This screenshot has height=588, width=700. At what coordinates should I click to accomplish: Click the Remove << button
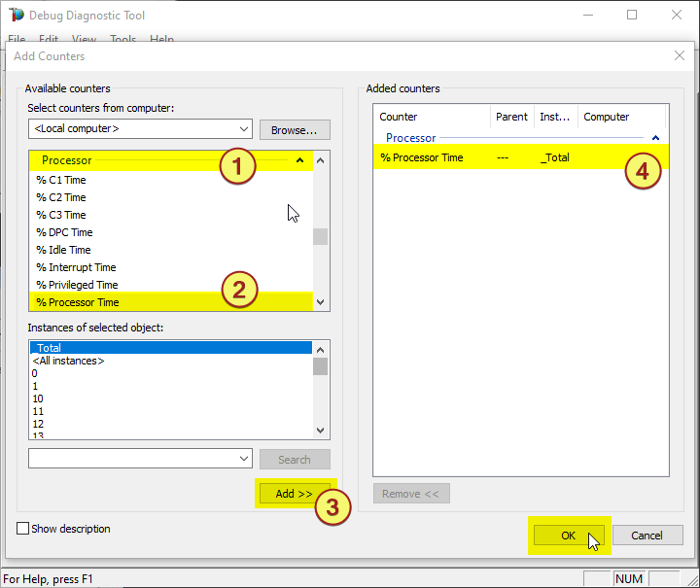(x=411, y=494)
